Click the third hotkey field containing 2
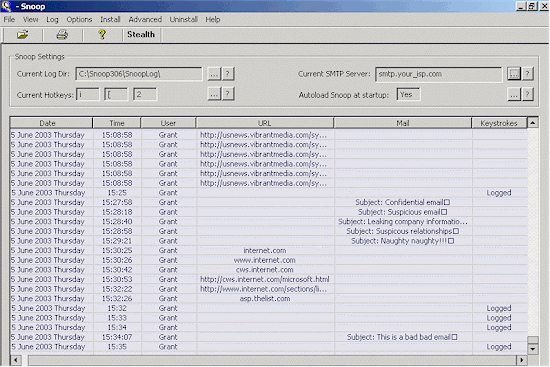The image size is (550, 367). point(145,94)
